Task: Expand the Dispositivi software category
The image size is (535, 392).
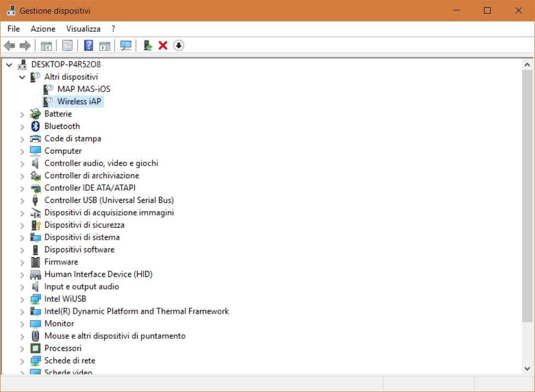Action: click(x=22, y=250)
